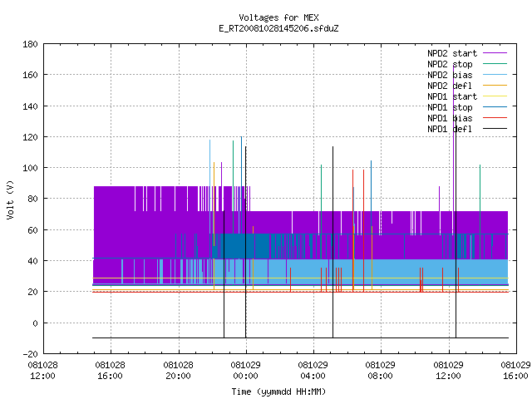Image resolution: width=532 pixels, height=399 pixels.
Task: Click the black NPD1 defl legend line
Action: pyautogui.click(x=495, y=129)
